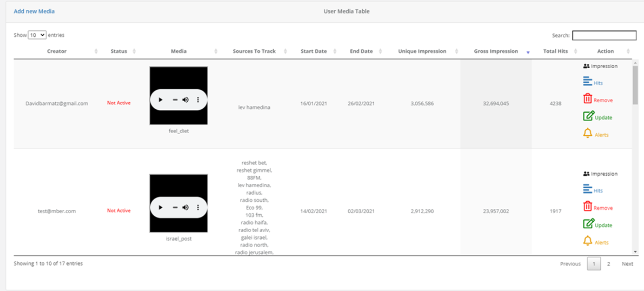Select creator test@mber.com cell

pyautogui.click(x=57, y=211)
